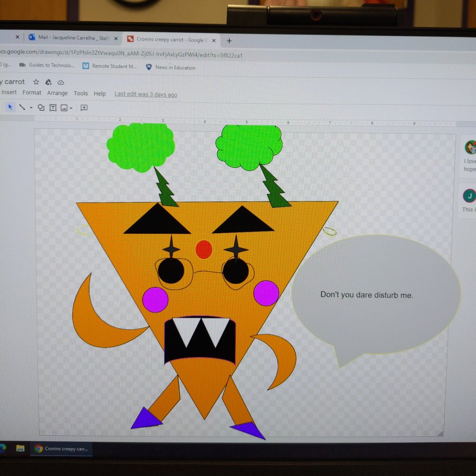Select the right green leaf cloud shape
The image size is (476, 476).
click(249, 147)
